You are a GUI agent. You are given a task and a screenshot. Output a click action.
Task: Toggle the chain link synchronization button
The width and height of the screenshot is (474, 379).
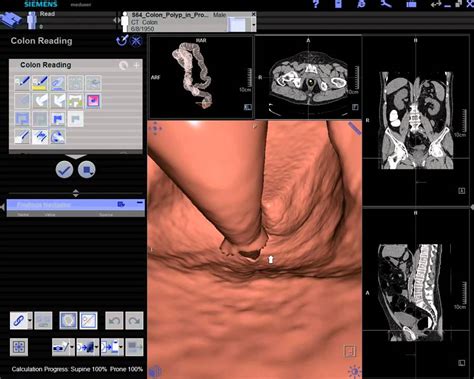tap(19, 321)
